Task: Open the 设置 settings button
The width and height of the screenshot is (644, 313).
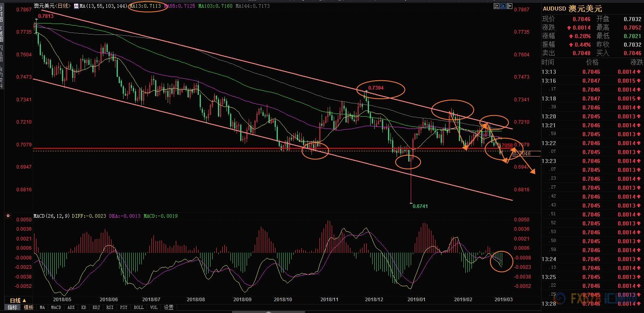Action: point(168,308)
